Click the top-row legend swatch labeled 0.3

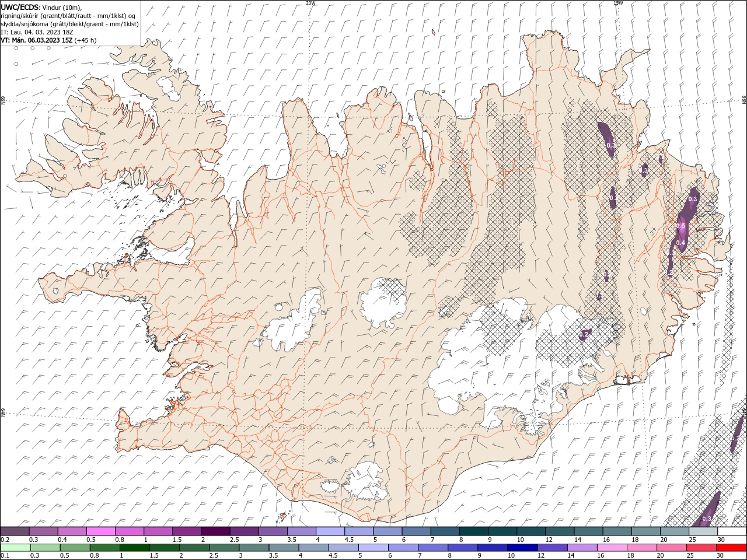pyautogui.click(x=43, y=531)
